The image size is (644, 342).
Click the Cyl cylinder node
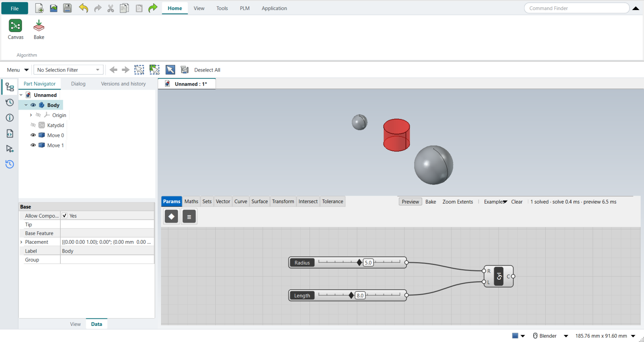click(x=499, y=276)
